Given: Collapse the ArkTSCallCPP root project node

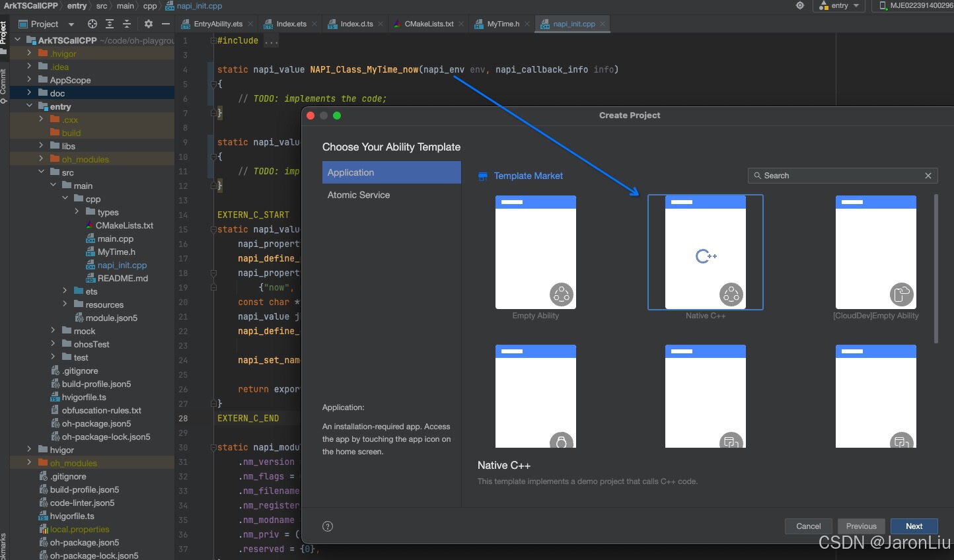Looking at the screenshot, I should click(x=18, y=40).
